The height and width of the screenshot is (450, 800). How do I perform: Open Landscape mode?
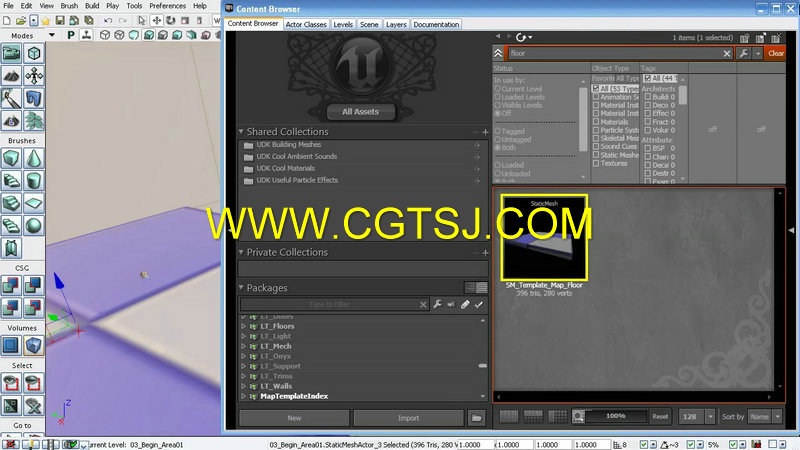[x=11, y=121]
